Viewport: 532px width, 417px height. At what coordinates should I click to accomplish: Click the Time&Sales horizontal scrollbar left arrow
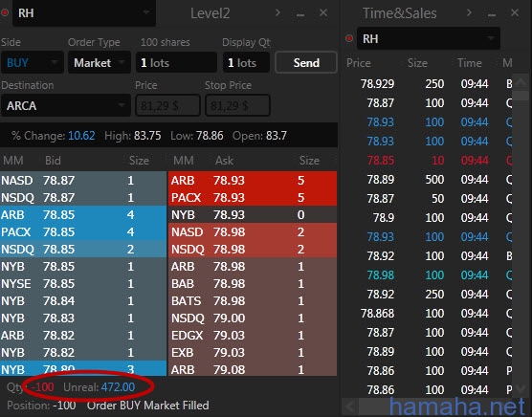[349, 406]
